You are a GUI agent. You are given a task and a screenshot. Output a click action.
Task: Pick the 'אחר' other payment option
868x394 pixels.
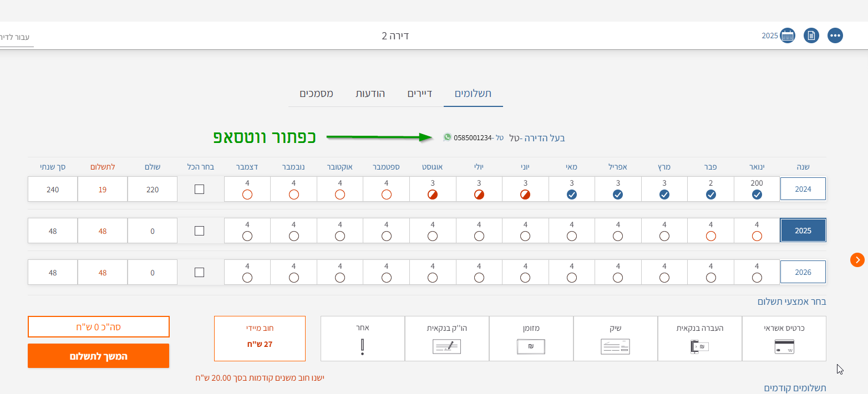[x=362, y=338]
